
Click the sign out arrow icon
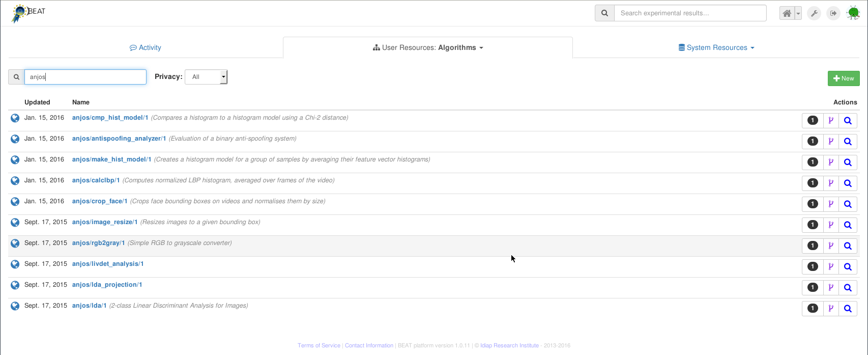tap(833, 13)
